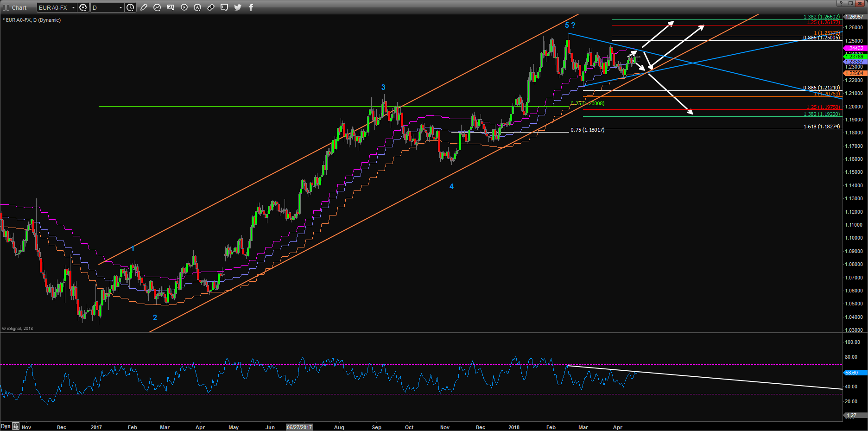Toggle the time-axis lock icon next to Dyn
The height and width of the screenshot is (431, 868).
(16, 426)
